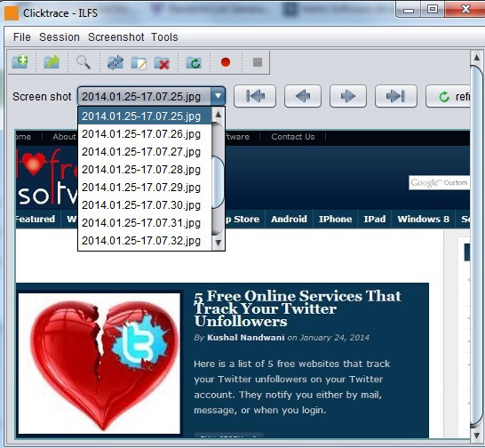Click the article title about Twitter Unfollowers
This screenshot has height=448, width=485.
(298, 308)
